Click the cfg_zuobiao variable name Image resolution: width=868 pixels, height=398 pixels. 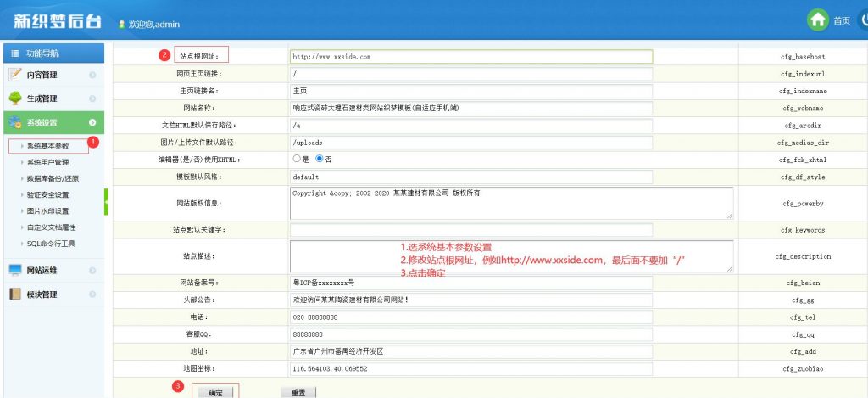pyautogui.click(x=803, y=368)
